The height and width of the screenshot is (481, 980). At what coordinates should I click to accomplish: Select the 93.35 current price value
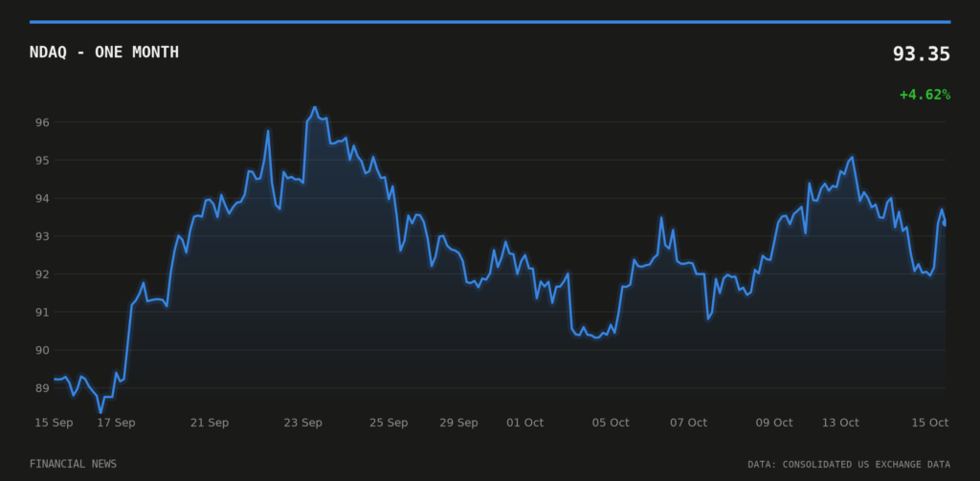pos(922,55)
